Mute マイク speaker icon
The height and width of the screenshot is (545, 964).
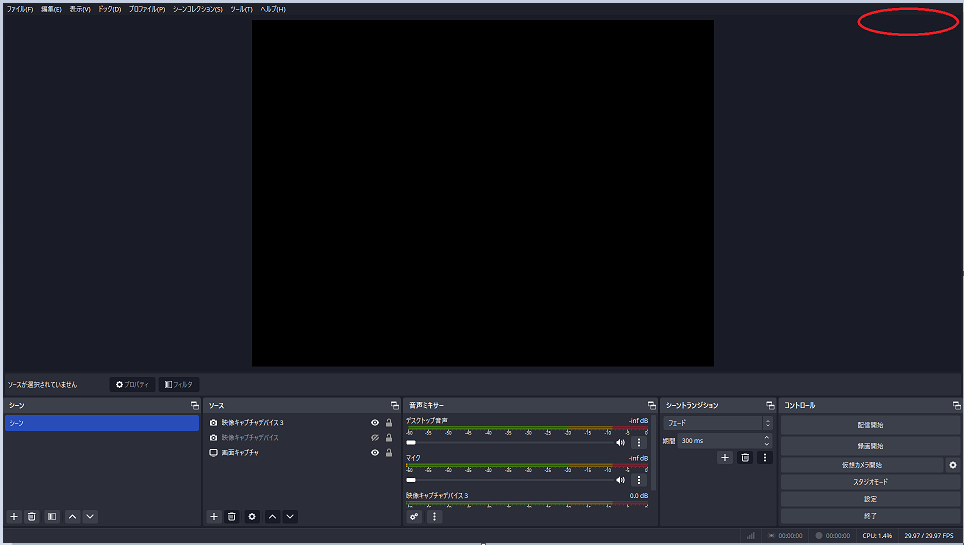[620, 480]
